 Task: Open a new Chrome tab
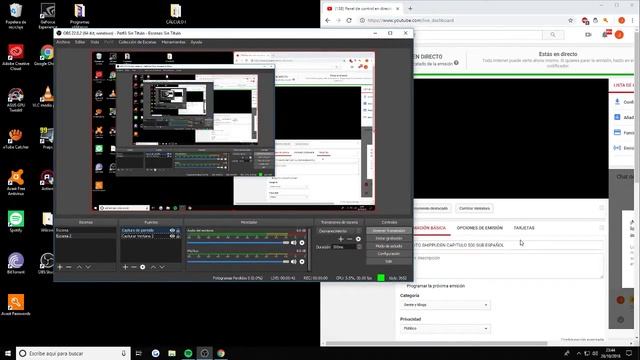pyautogui.click(x=410, y=8)
